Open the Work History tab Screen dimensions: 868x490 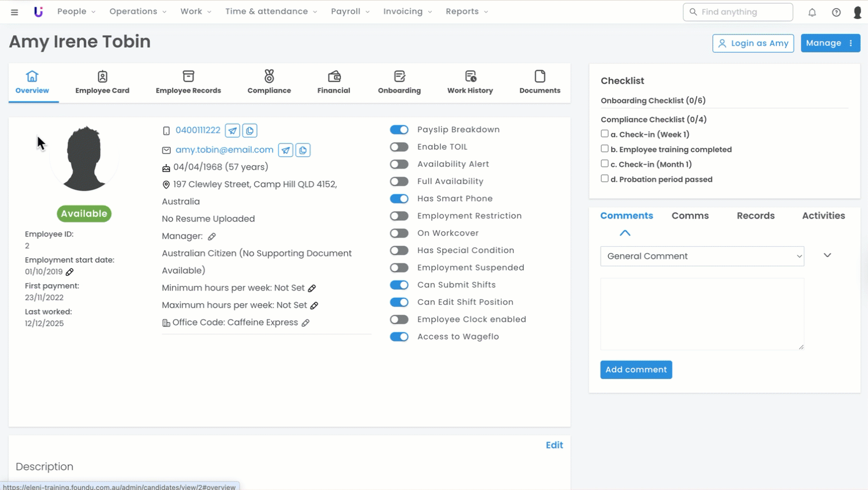point(470,82)
